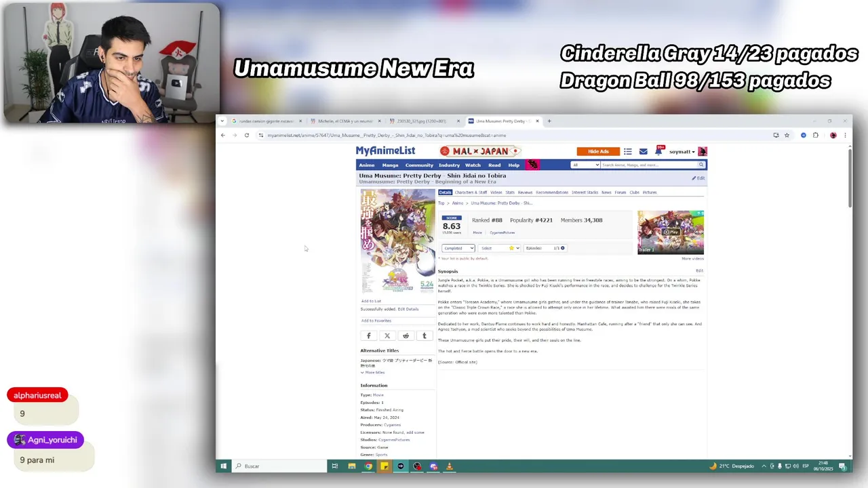The height and width of the screenshot is (488, 868).
Task: Show hidden system tray icons
Action: pos(764,466)
